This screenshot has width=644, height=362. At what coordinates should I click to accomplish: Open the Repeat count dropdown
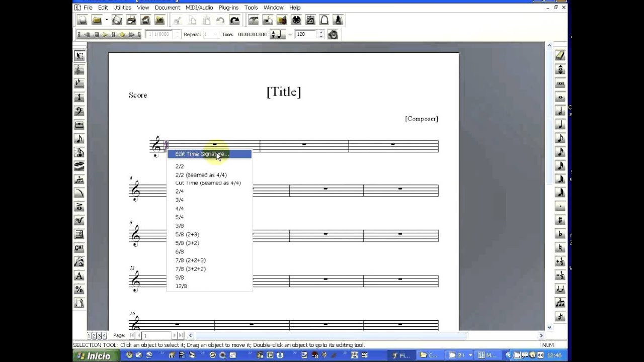tap(215, 34)
